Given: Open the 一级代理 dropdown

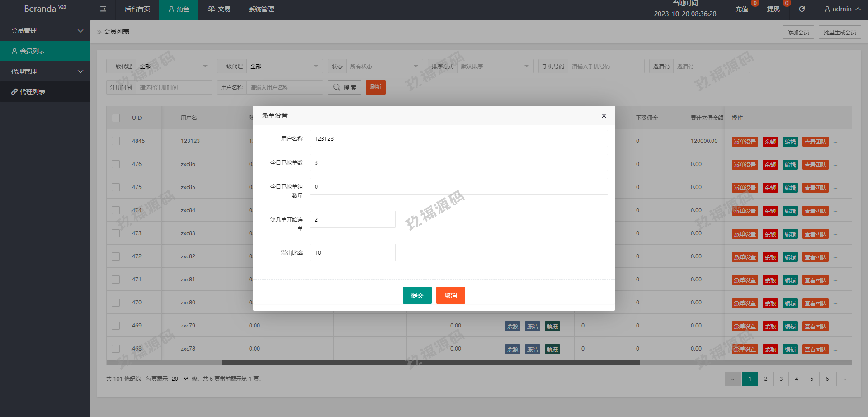Looking at the screenshot, I should (x=174, y=66).
